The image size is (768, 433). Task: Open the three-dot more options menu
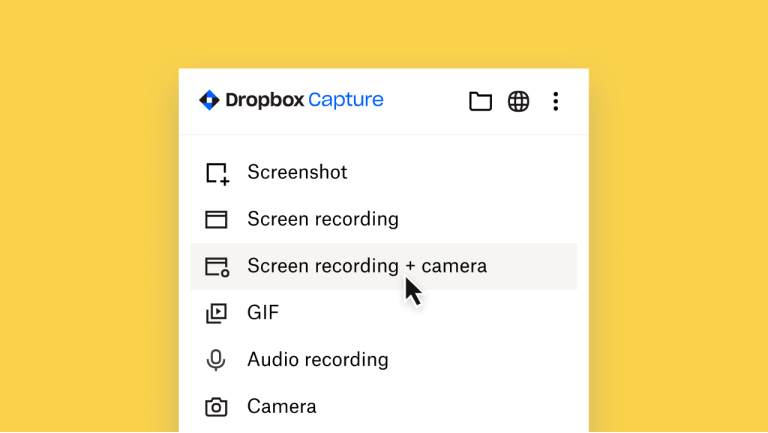point(556,101)
